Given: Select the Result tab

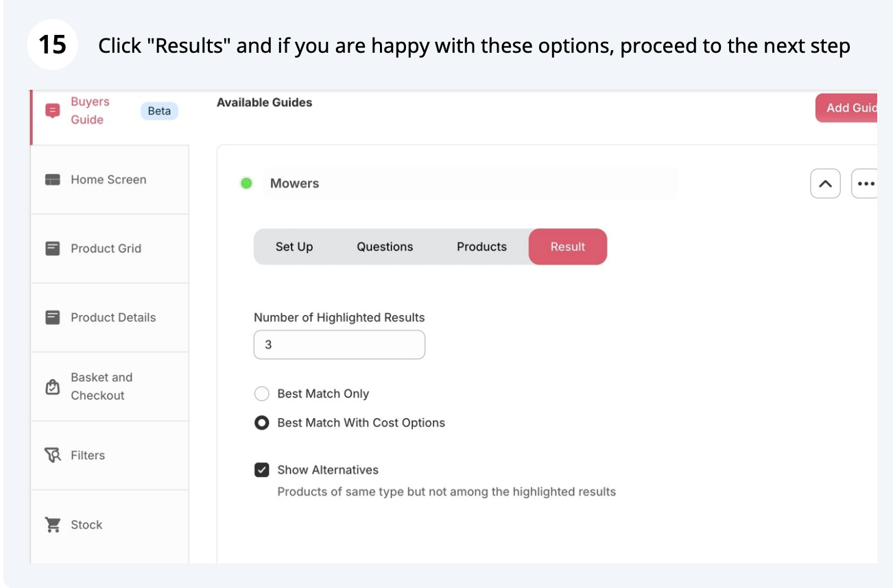Looking at the screenshot, I should pos(567,247).
